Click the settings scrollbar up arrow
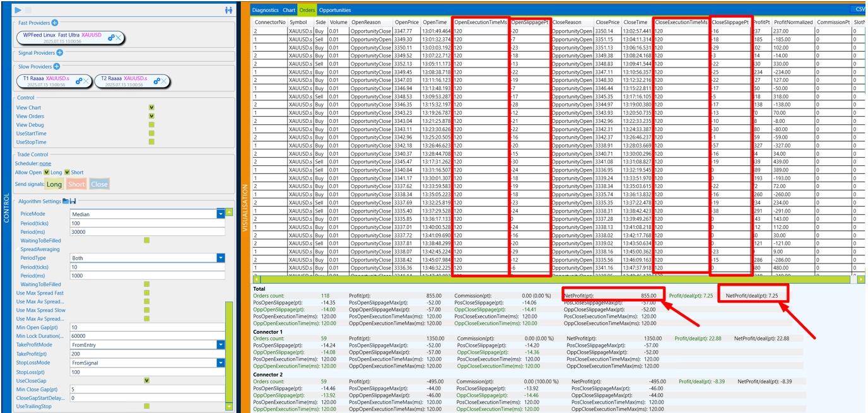 coord(230,212)
